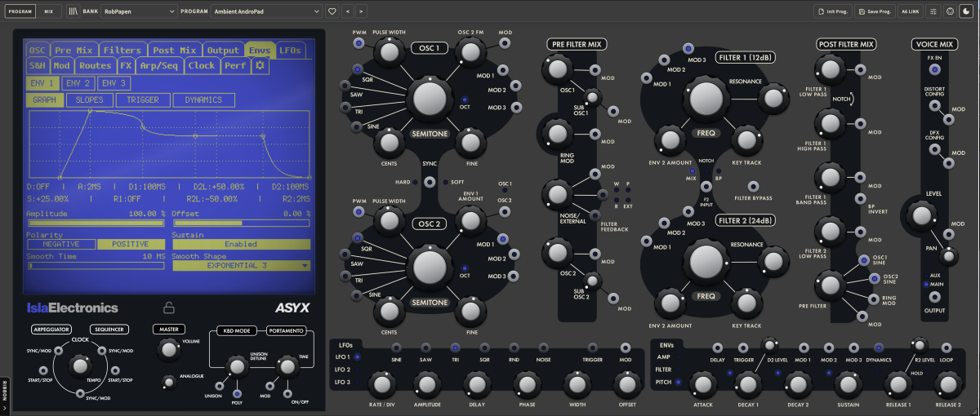Screen dimensions: 980x416
Task: Toggle the OSC 1 OCT LED
Action: pyautogui.click(x=465, y=99)
